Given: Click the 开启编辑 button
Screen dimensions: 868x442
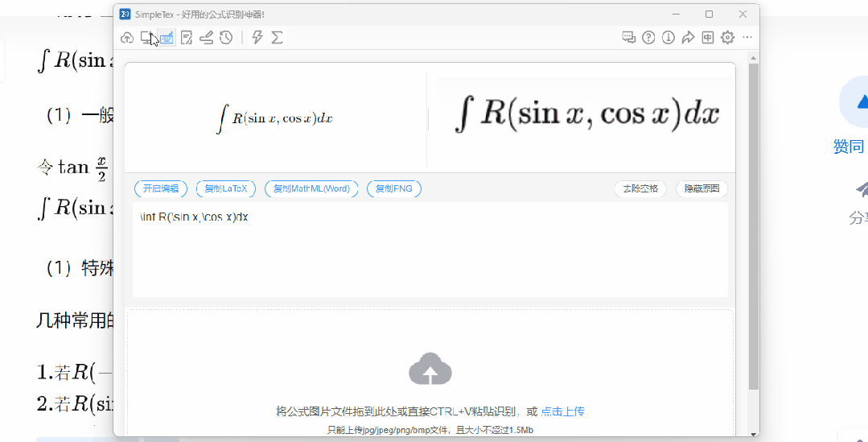Looking at the screenshot, I should coord(161,188).
